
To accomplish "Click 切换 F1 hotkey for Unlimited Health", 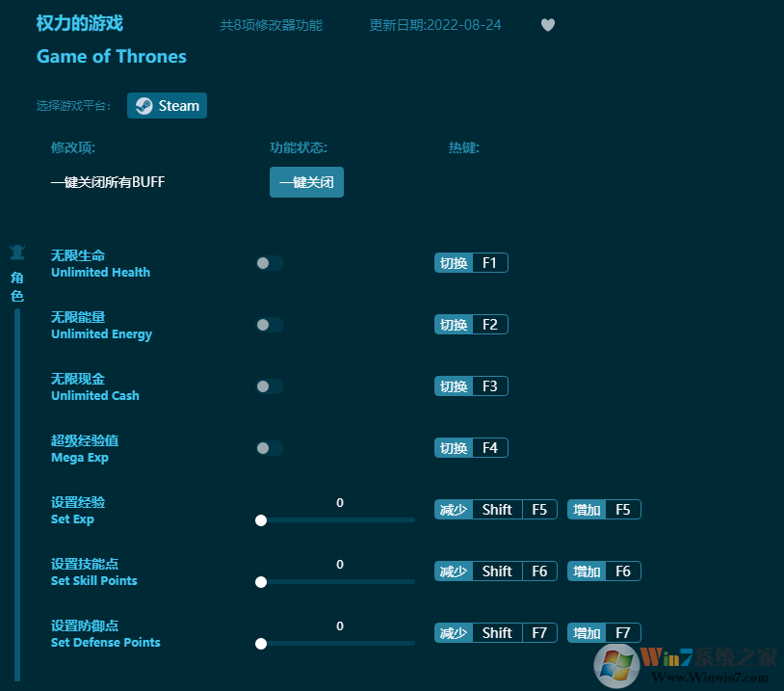I will [470, 262].
